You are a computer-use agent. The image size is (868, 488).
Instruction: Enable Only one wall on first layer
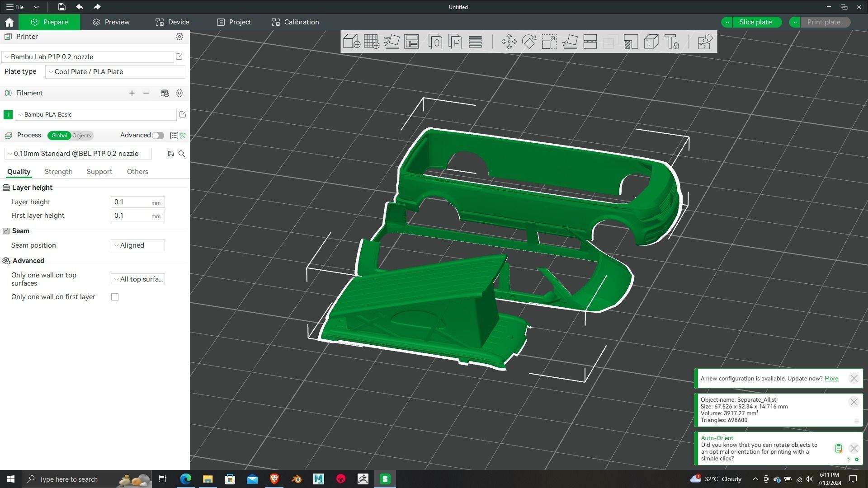115,297
